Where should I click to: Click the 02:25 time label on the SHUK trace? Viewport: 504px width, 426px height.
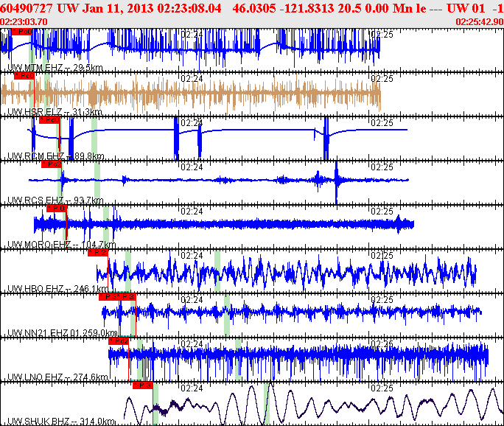pyautogui.click(x=382, y=388)
